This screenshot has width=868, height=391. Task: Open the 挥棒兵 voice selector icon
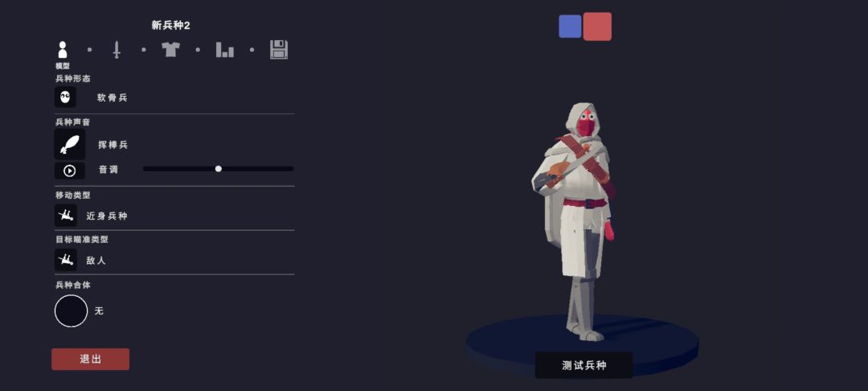(70, 145)
